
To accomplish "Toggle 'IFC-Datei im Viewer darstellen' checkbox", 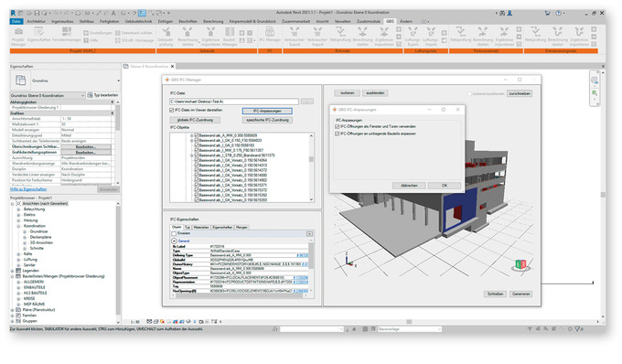I will [172, 111].
